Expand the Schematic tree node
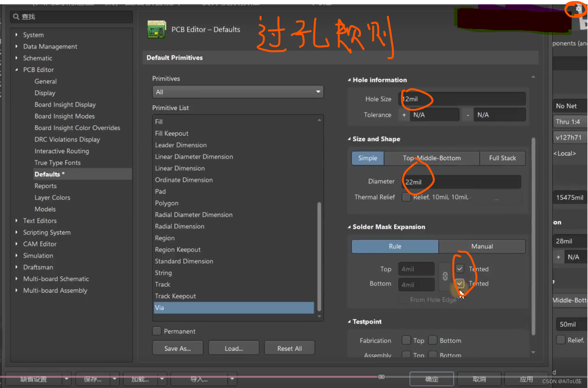The height and width of the screenshot is (388, 588). point(16,58)
